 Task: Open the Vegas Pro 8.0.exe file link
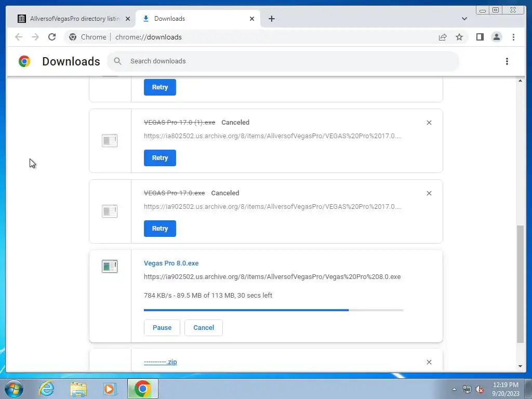(x=171, y=263)
